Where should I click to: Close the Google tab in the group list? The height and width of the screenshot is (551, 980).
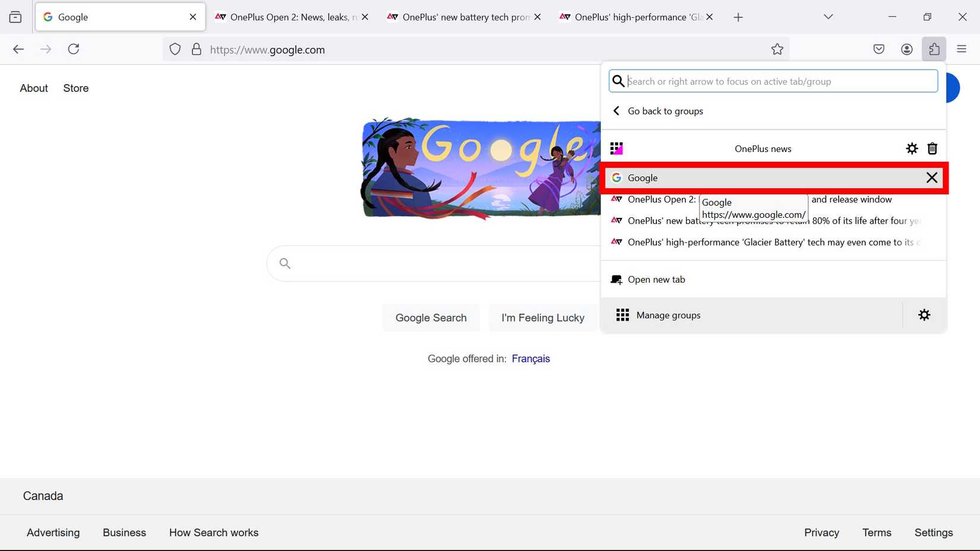931,178
